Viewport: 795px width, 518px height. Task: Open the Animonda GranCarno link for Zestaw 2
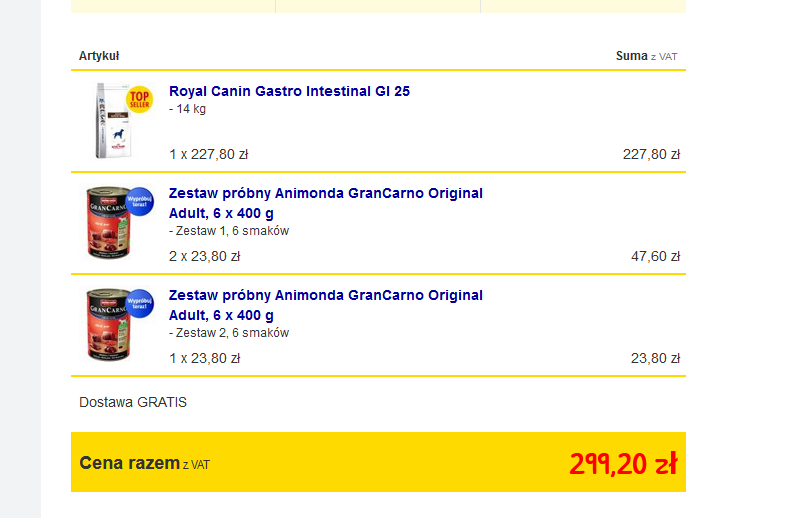325,295
